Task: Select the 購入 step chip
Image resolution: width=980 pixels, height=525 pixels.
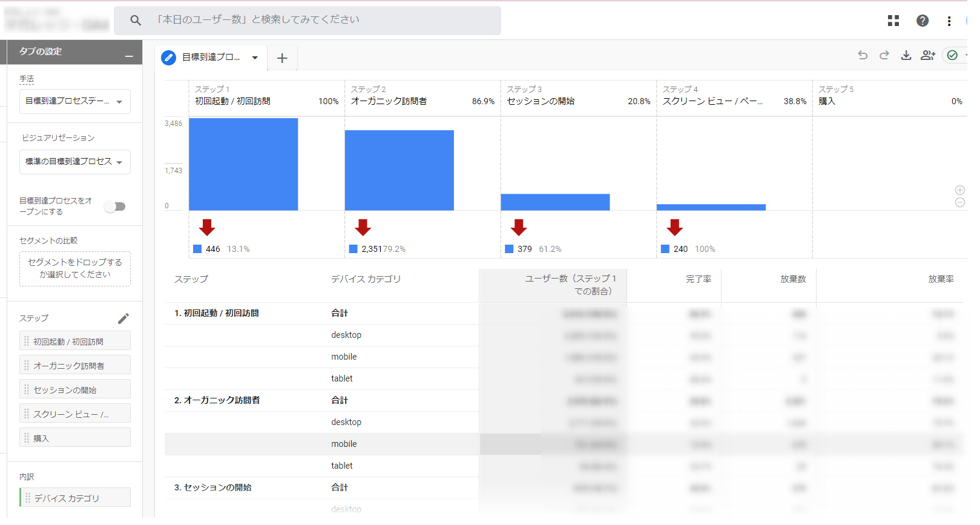Action: pos(75,438)
